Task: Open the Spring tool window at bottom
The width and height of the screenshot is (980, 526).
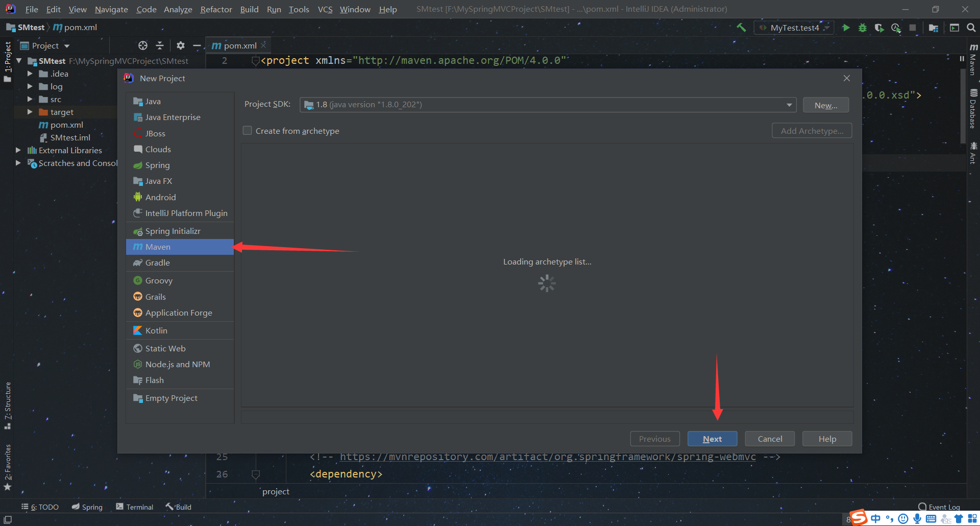Action: click(x=87, y=507)
